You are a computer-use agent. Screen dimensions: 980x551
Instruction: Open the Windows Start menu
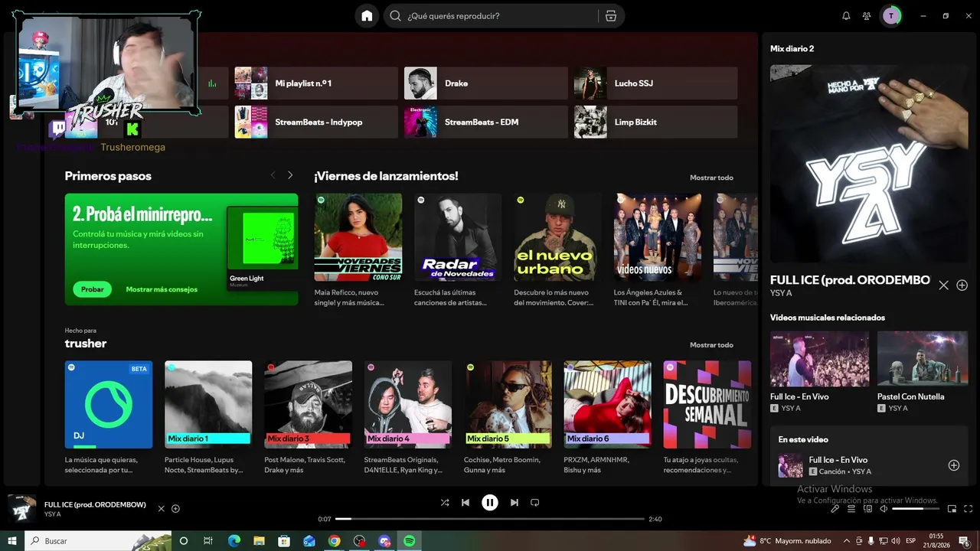tap(12, 541)
